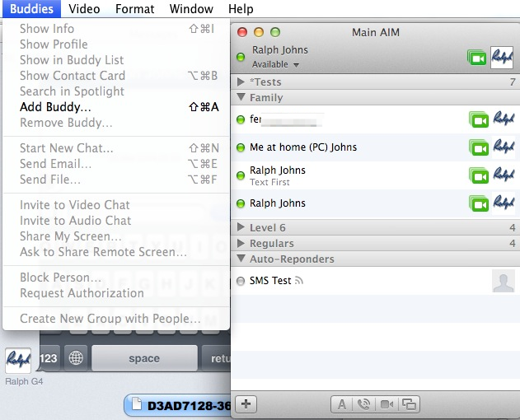The image size is (520, 420).
Task: Click the Search in Spotlight menu entry
Action: [x=116, y=91]
